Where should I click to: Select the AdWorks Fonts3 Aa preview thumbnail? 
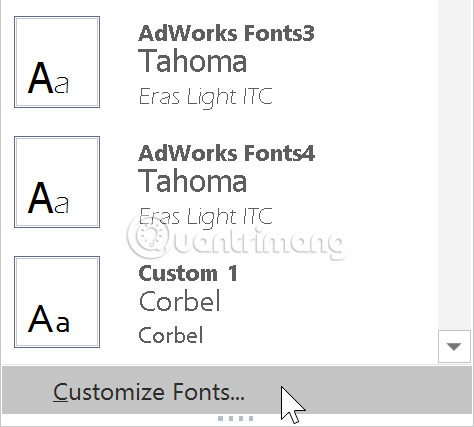click(57, 62)
